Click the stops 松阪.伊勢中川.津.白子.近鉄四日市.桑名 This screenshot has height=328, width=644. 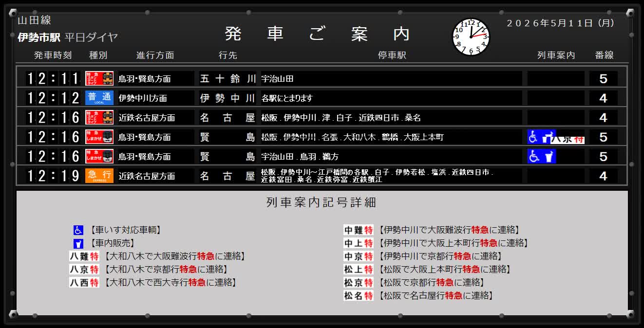click(341, 118)
